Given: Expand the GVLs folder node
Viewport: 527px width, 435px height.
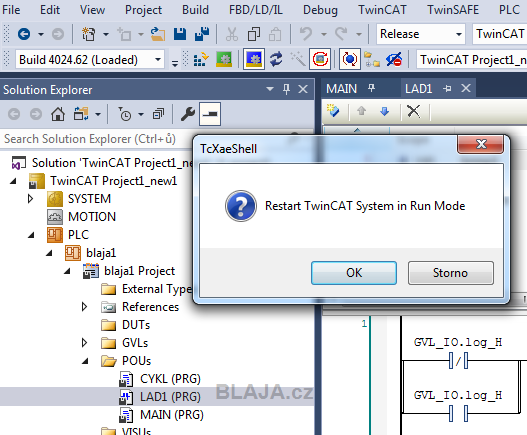Looking at the screenshot, I should click(x=84, y=343).
